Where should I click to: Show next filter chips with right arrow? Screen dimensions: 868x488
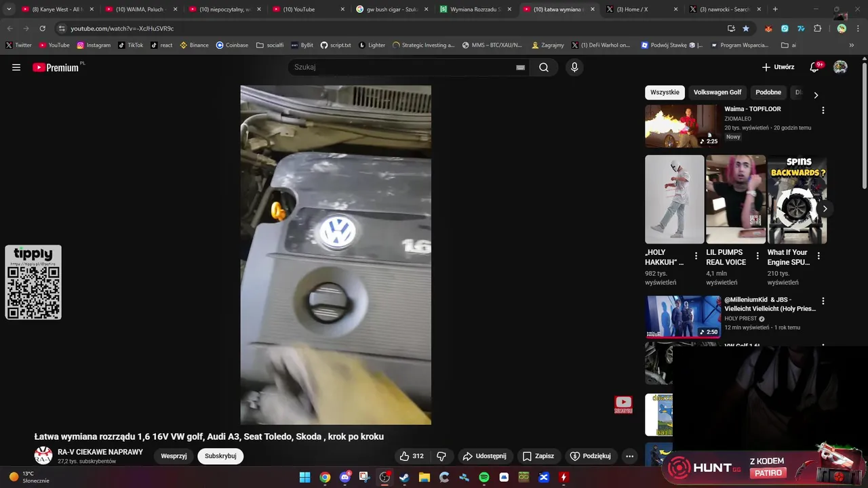click(816, 95)
